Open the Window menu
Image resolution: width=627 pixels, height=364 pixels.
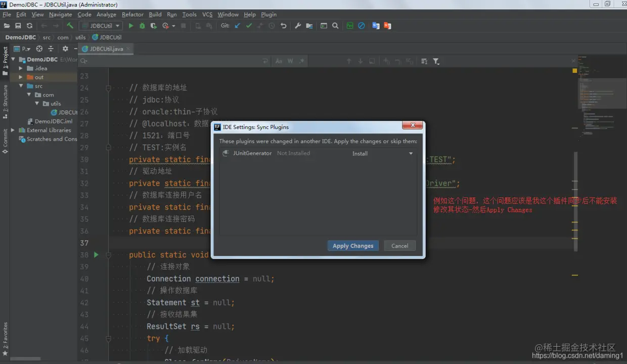tap(228, 14)
